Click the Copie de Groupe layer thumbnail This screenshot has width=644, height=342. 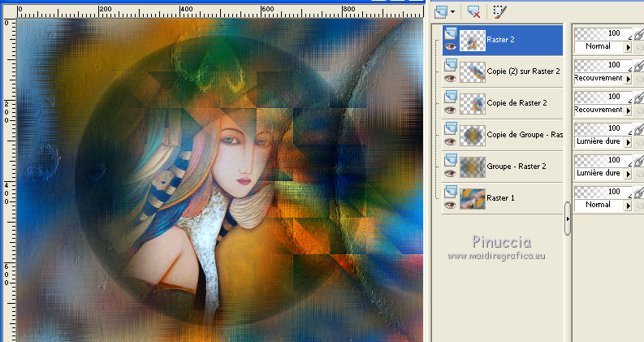coord(473,135)
